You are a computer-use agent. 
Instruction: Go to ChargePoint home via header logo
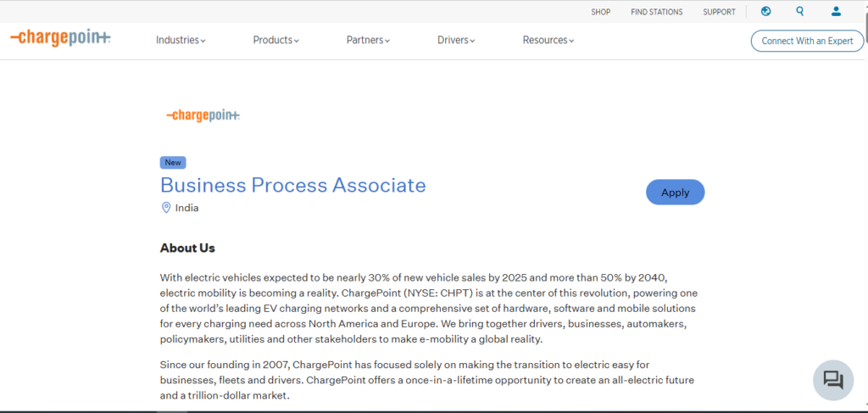(60, 38)
